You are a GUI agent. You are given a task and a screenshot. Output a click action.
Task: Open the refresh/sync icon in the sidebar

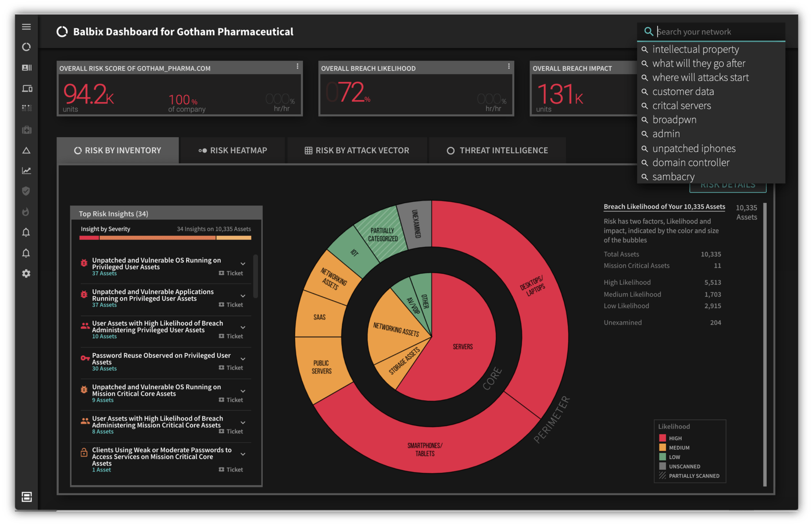click(x=26, y=47)
